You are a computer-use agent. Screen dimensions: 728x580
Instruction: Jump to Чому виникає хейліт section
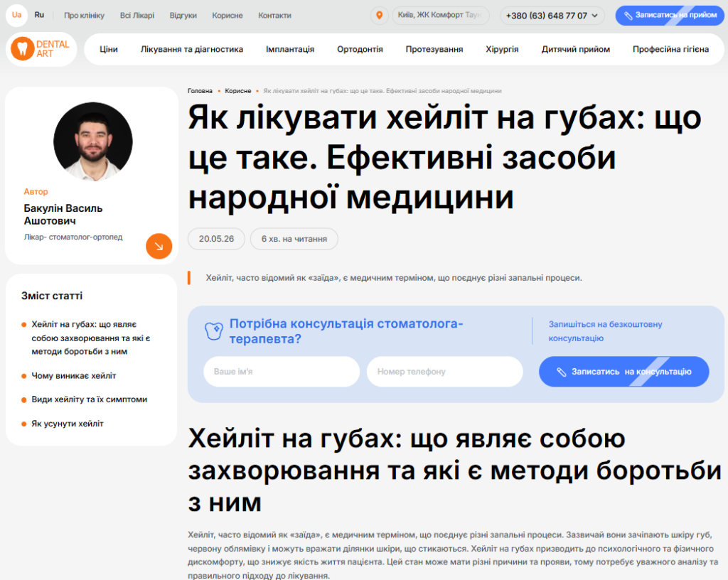74,376
